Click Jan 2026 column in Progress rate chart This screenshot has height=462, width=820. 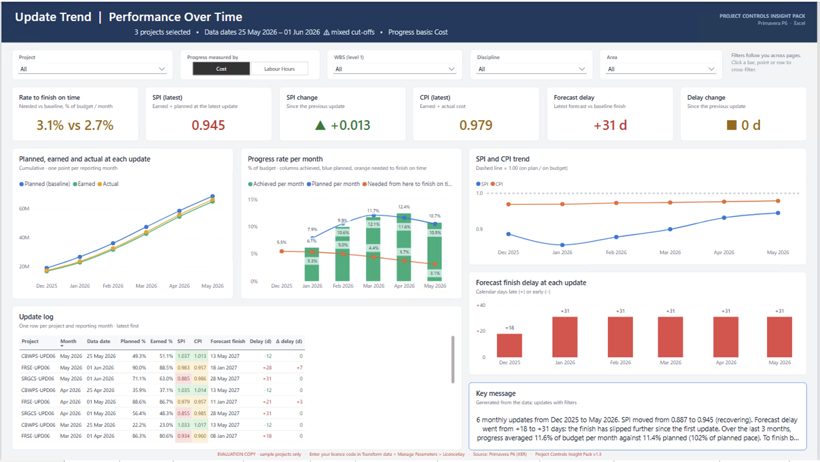pyautogui.click(x=312, y=264)
